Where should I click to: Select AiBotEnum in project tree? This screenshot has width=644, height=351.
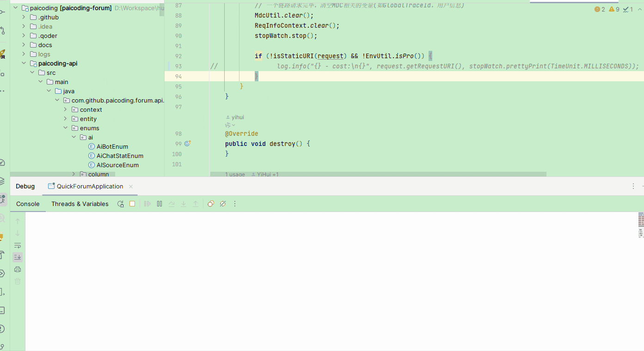[112, 146]
